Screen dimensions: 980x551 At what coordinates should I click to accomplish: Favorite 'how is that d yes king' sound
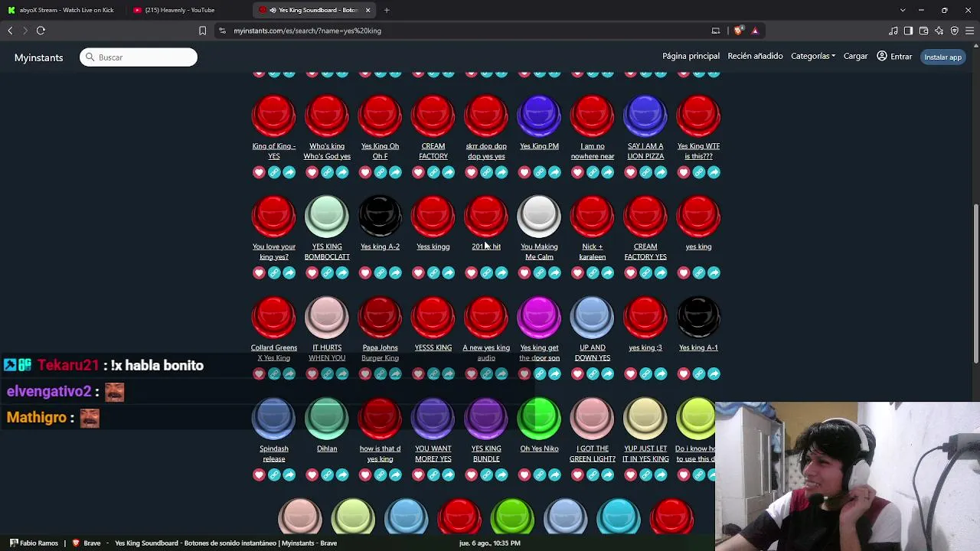pos(365,475)
